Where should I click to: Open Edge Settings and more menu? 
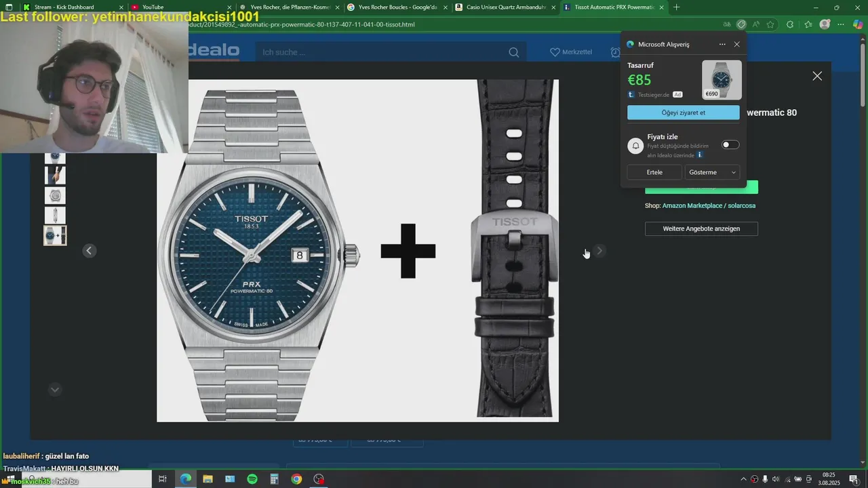[842, 24]
